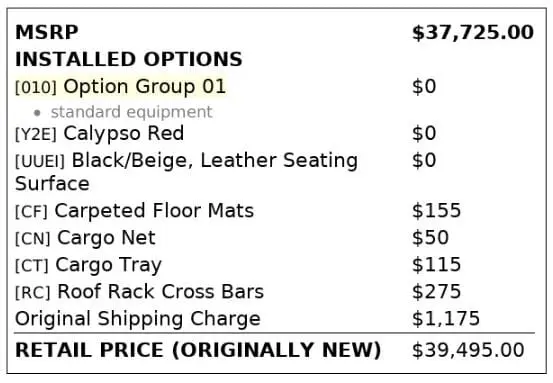
Task: Click the [Y2E] paint code
Action: click(36, 134)
